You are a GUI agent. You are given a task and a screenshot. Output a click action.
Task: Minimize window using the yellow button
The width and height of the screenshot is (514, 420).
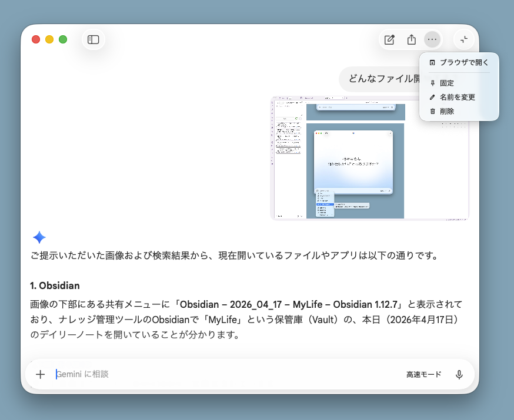pyautogui.click(x=49, y=39)
